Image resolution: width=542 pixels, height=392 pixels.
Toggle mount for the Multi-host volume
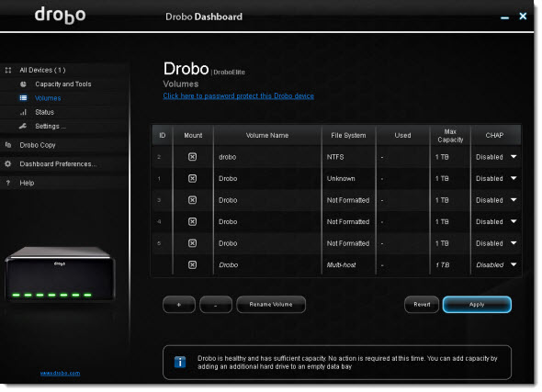coord(193,265)
